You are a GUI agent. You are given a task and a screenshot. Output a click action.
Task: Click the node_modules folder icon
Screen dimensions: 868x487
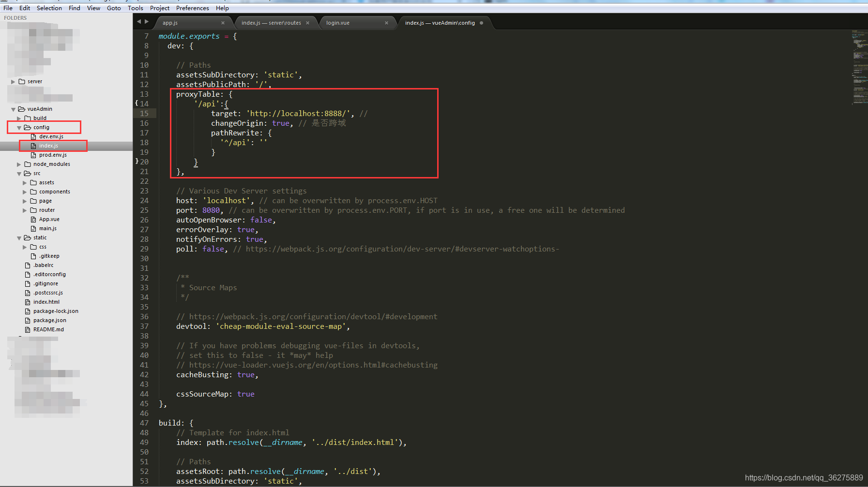point(28,164)
